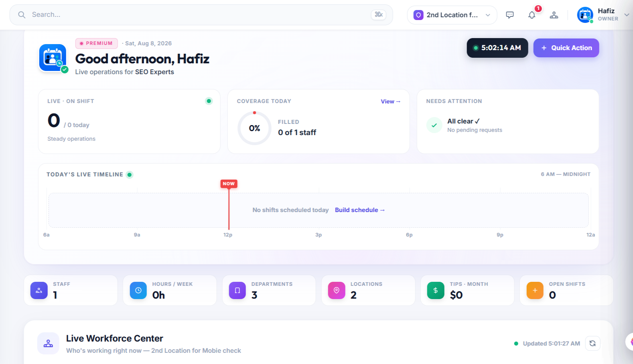Focus the Search input field

(201, 15)
